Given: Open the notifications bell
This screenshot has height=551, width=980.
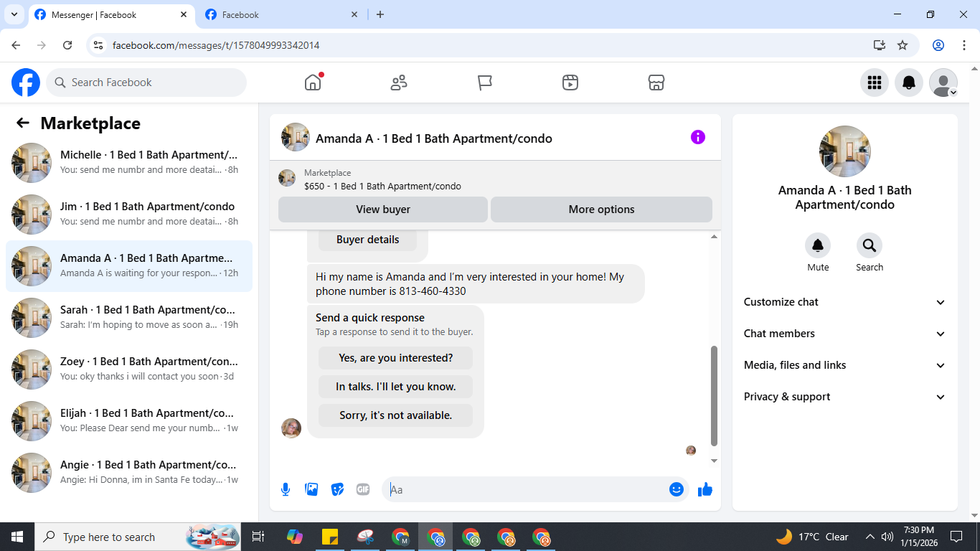Looking at the screenshot, I should [x=909, y=83].
